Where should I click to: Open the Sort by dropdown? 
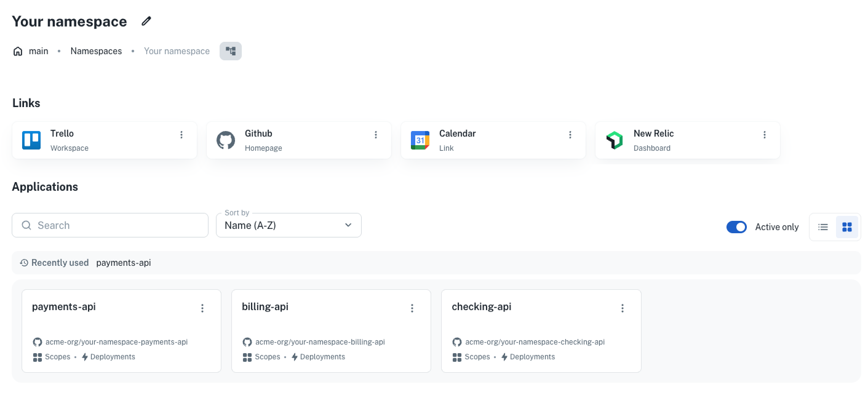289,225
